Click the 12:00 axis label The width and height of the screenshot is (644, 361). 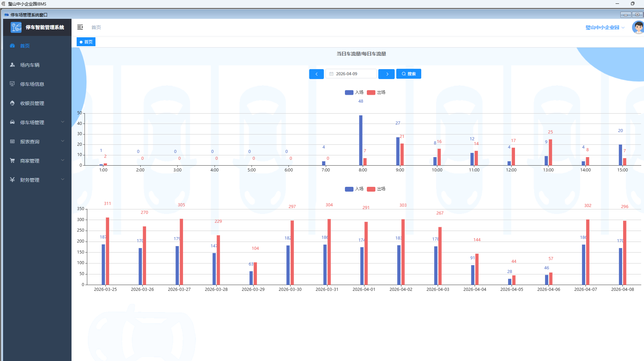[511, 170]
